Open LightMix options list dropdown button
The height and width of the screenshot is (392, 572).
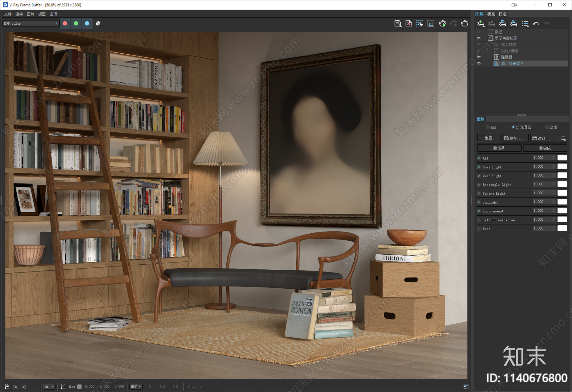563,138
